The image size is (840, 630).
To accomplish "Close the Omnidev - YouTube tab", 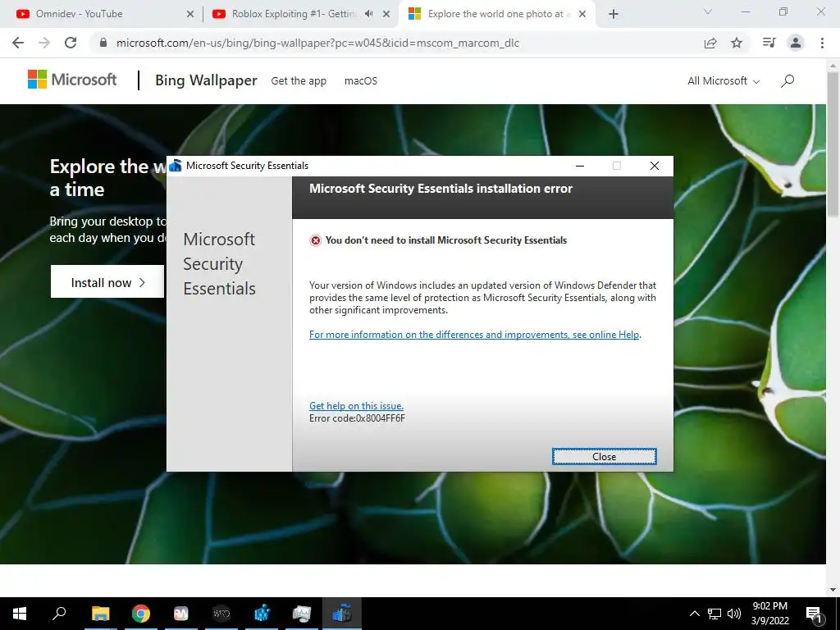I will (190, 14).
